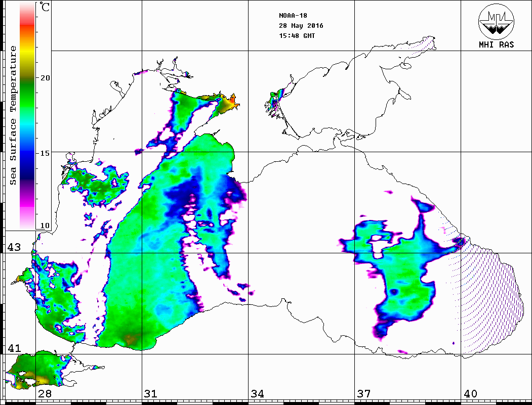Click the 'NOAA-18' satellite label
The image size is (532, 405).
(293, 16)
